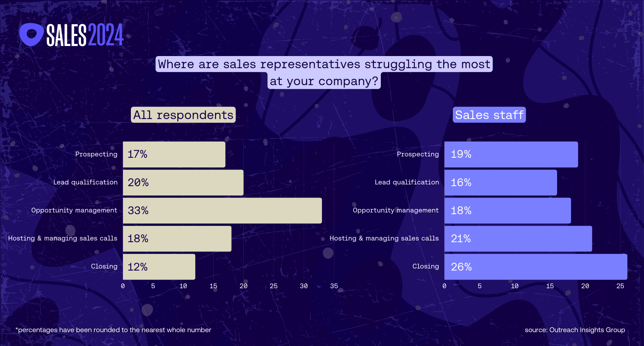Click the 20% Lead qualification bar
This screenshot has height=346, width=644.
point(183,182)
